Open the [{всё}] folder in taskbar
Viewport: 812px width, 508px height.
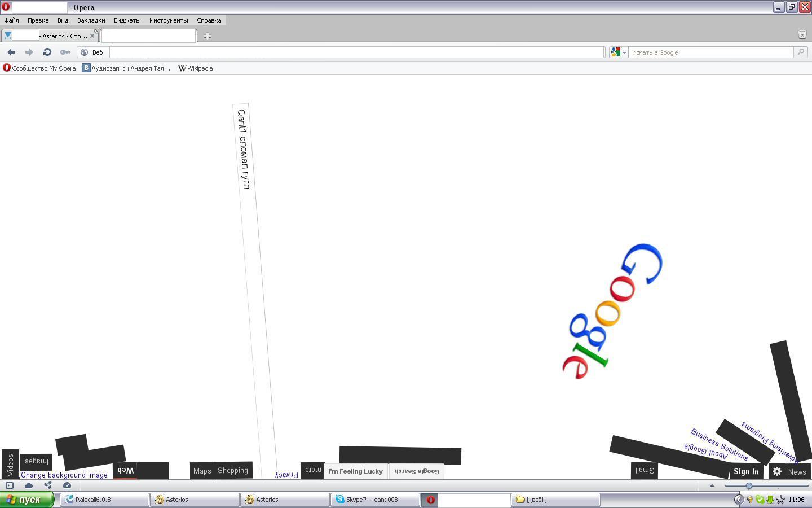555,500
